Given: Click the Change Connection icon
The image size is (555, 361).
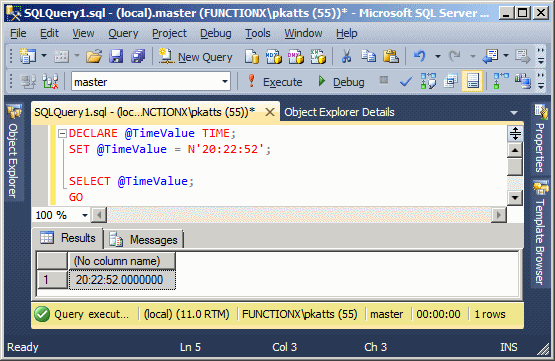Looking at the screenshot, I should (50, 82).
